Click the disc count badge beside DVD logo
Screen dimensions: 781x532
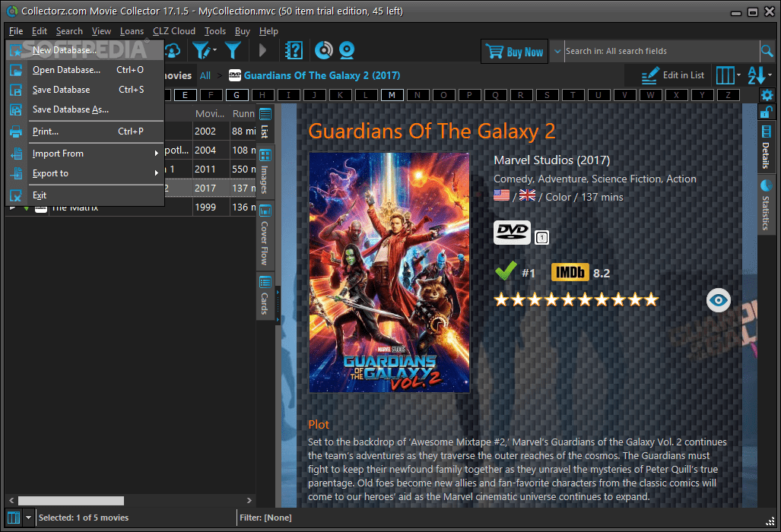point(542,237)
